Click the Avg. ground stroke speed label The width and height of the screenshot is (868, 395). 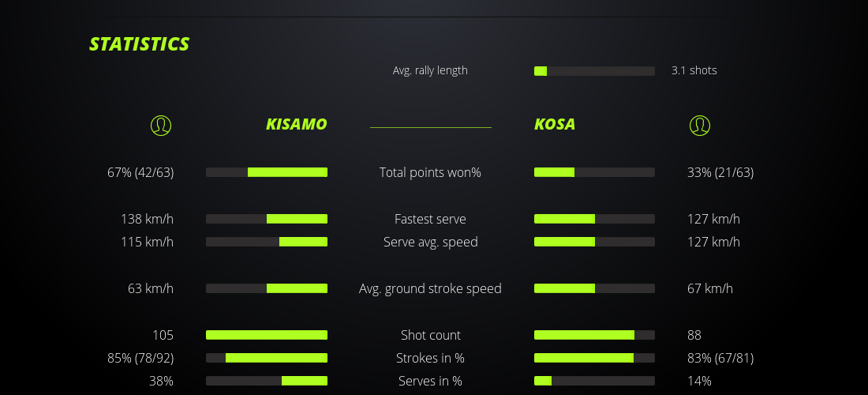430,288
